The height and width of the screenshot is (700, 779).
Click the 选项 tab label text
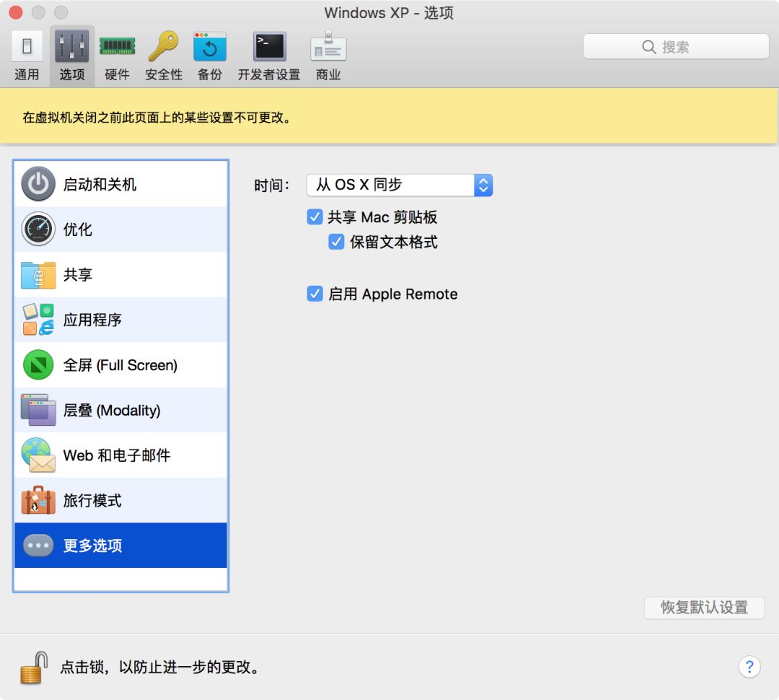[72, 74]
